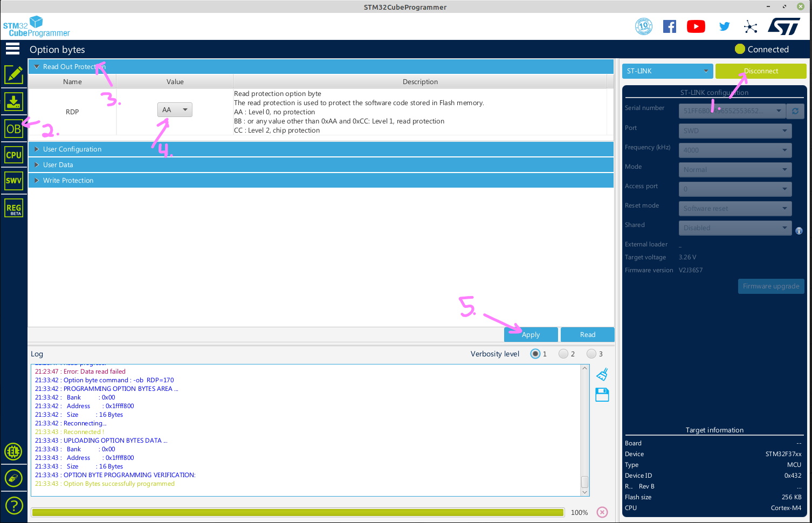Click the RDP name cell
This screenshot has width=812, height=523.
[72, 112]
